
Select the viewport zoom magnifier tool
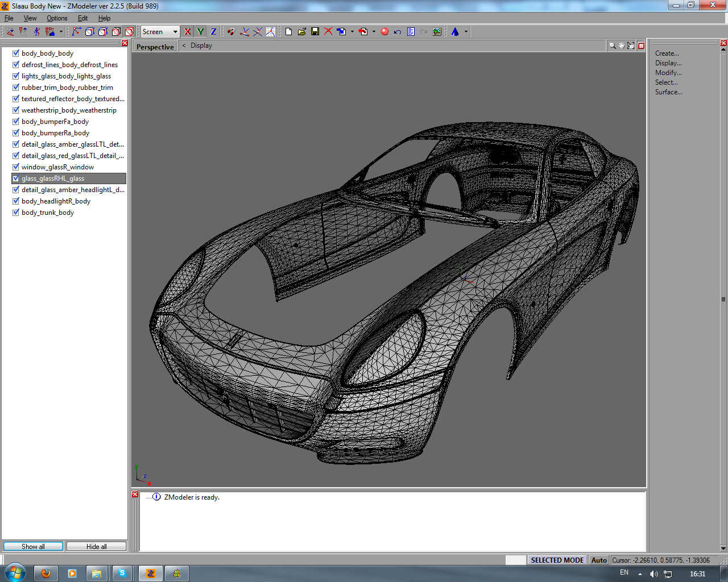tap(613, 45)
